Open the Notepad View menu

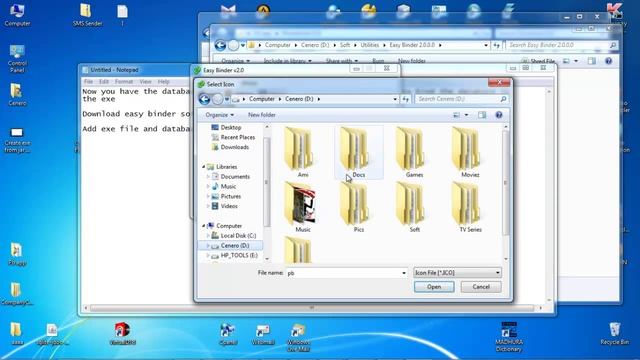point(145,82)
